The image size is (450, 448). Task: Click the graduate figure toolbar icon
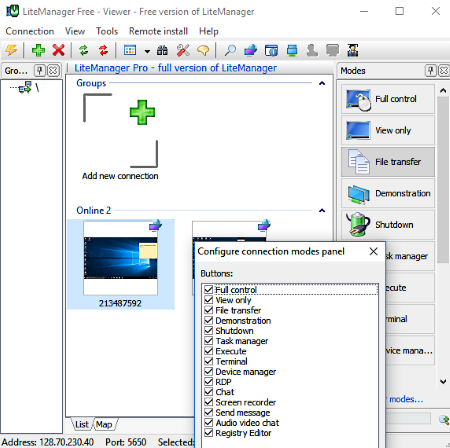(x=353, y=51)
